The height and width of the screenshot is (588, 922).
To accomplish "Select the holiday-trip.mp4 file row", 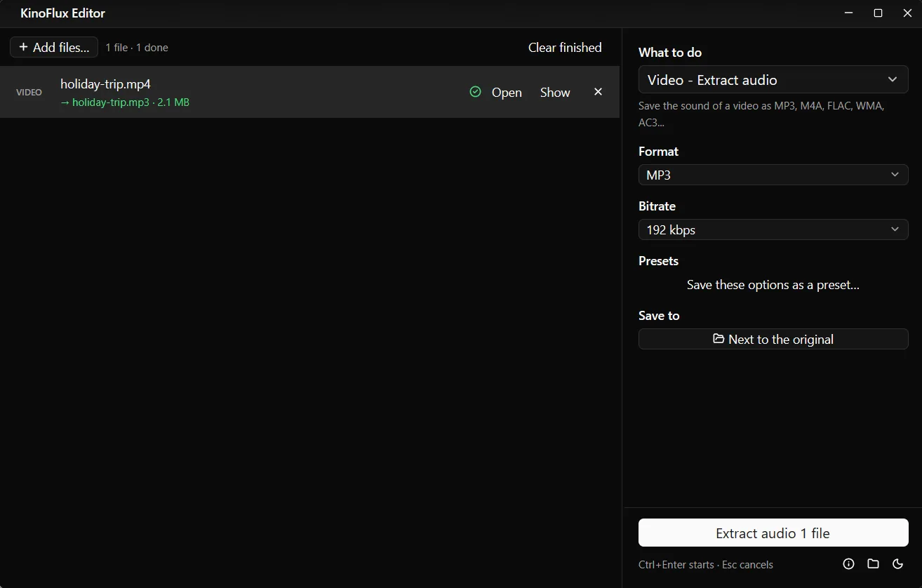I will (x=309, y=92).
